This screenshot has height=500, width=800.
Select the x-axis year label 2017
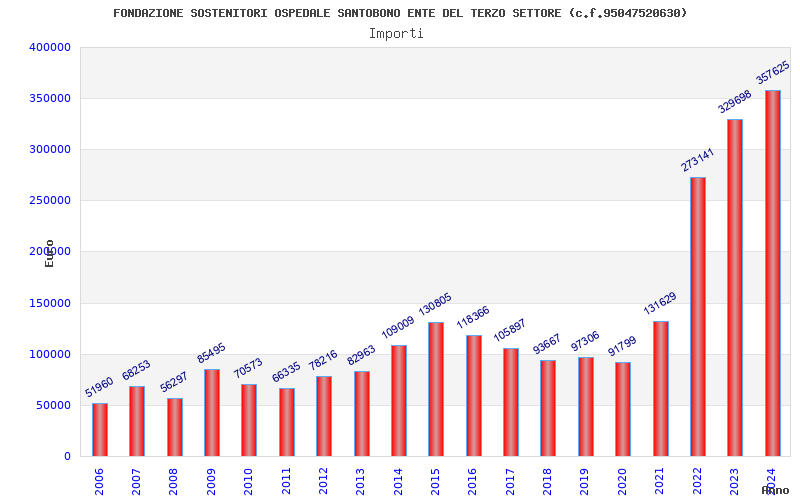pyautogui.click(x=510, y=482)
